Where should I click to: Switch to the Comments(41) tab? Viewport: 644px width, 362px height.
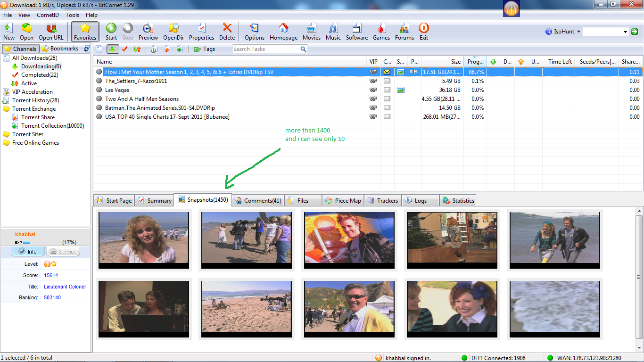[258, 200]
